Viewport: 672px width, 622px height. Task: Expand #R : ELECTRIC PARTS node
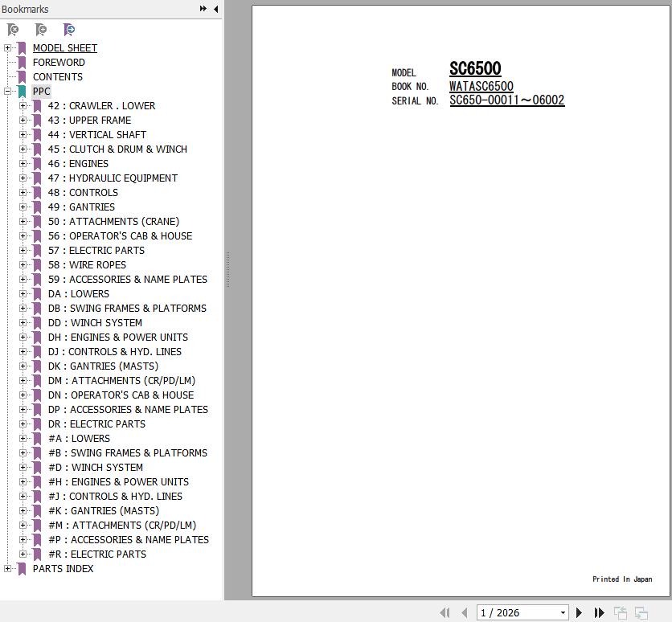pyautogui.click(x=23, y=554)
